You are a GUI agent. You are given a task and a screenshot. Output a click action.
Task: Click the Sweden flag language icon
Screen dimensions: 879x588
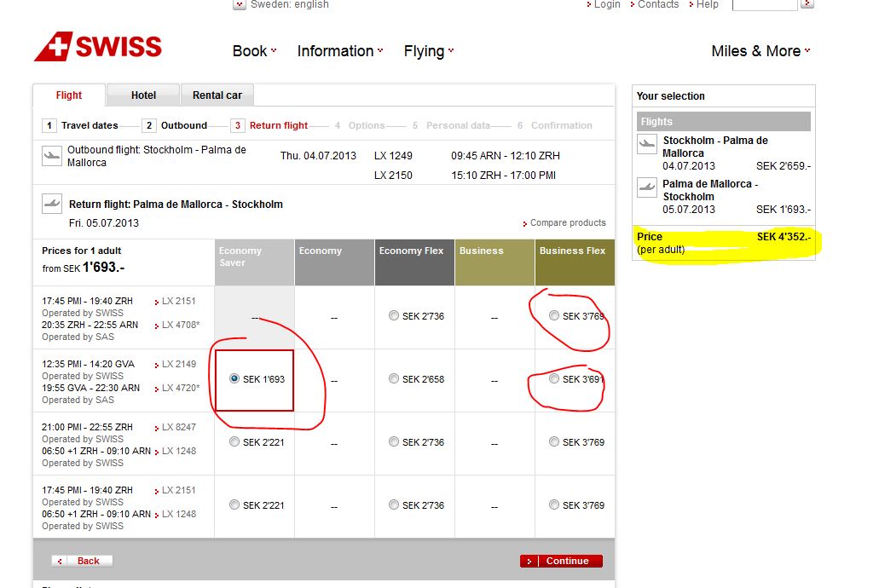click(x=240, y=4)
